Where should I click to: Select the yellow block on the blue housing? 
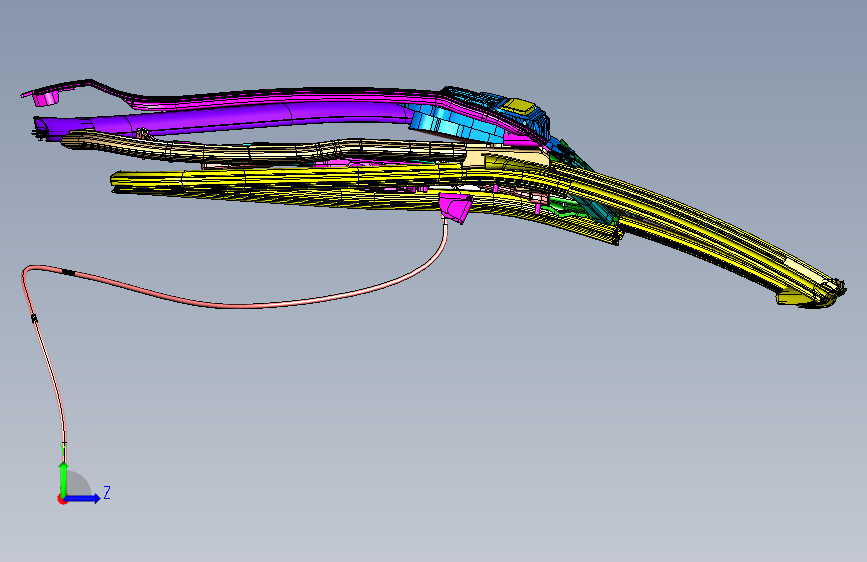pyautogui.click(x=519, y=106)
